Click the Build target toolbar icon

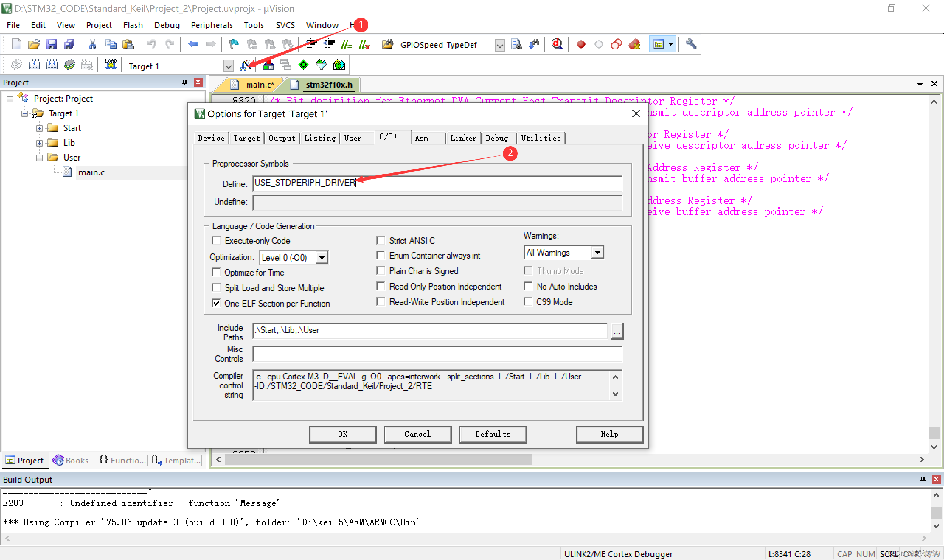click(34, 65)
